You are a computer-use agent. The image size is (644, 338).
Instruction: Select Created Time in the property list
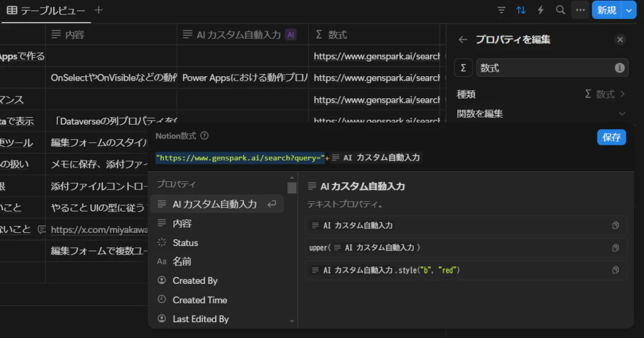click(x=217, y=300)
